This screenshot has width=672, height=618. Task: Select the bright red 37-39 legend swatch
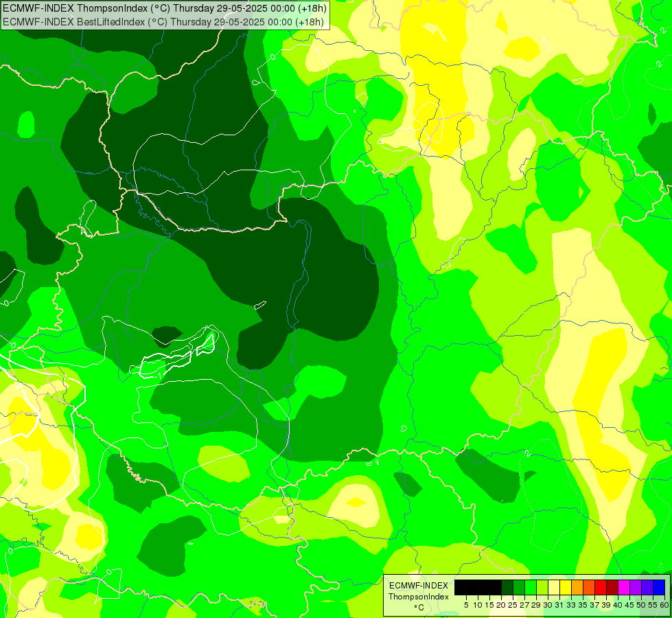pyautogui.click(x=601, y=587)
